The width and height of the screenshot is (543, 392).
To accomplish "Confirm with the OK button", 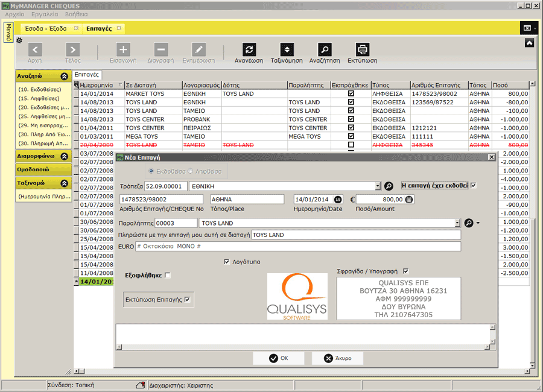I will [x=278, y=358].
